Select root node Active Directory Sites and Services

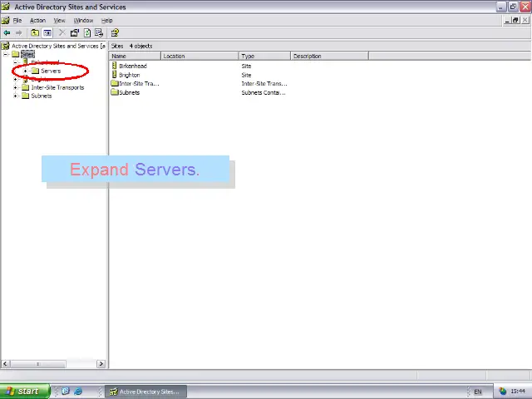click(x=58, y=46)
